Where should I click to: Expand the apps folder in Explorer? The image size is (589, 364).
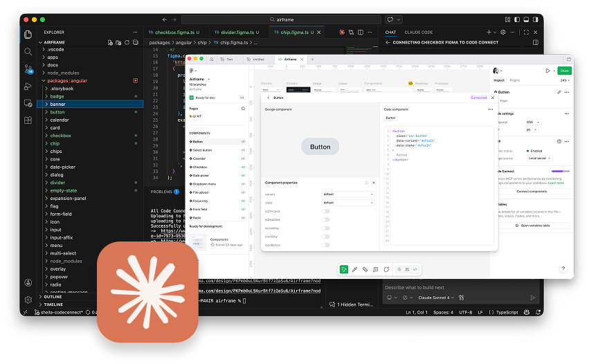pyautogui.click(x=53, y=57)
